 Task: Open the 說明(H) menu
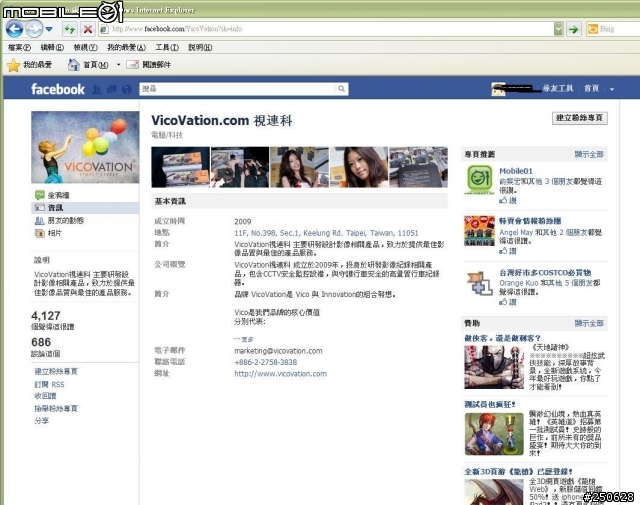(200, 47)
